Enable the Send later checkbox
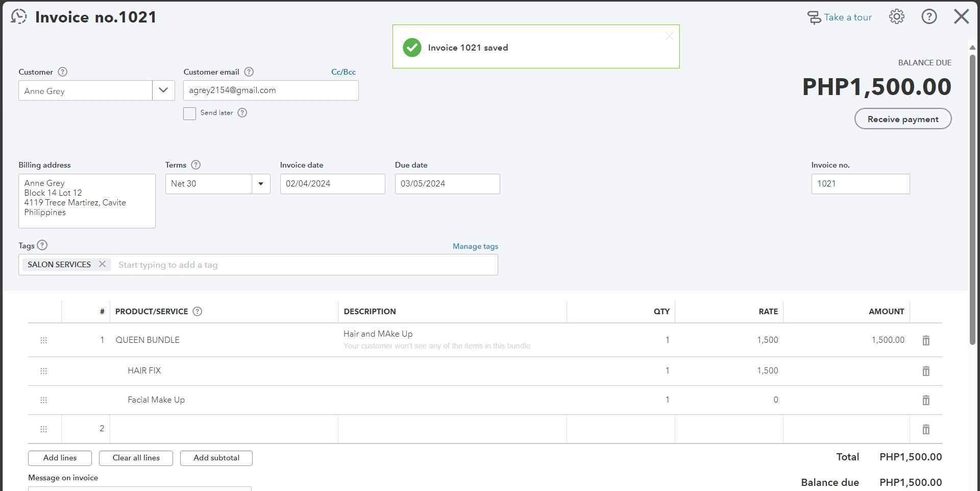The height and width of the screenshot is (491, 980). pyautogui.click(x=189, y=113)
